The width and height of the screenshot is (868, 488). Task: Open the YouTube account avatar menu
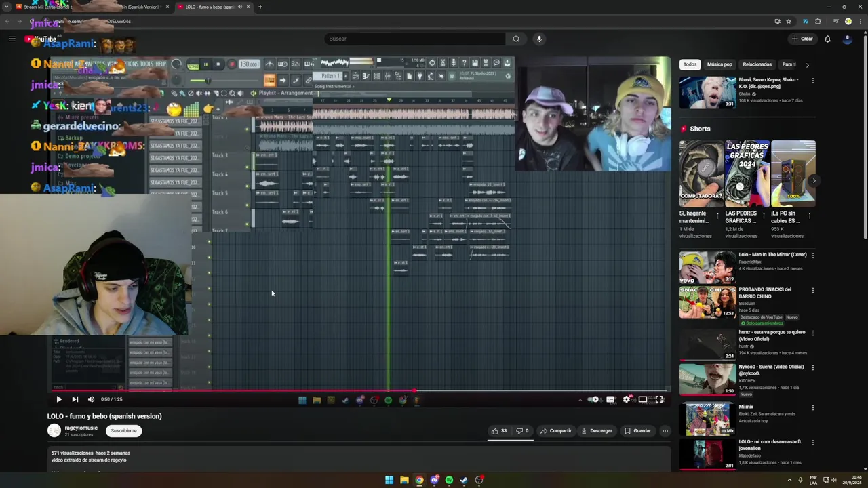click(847, 39)
